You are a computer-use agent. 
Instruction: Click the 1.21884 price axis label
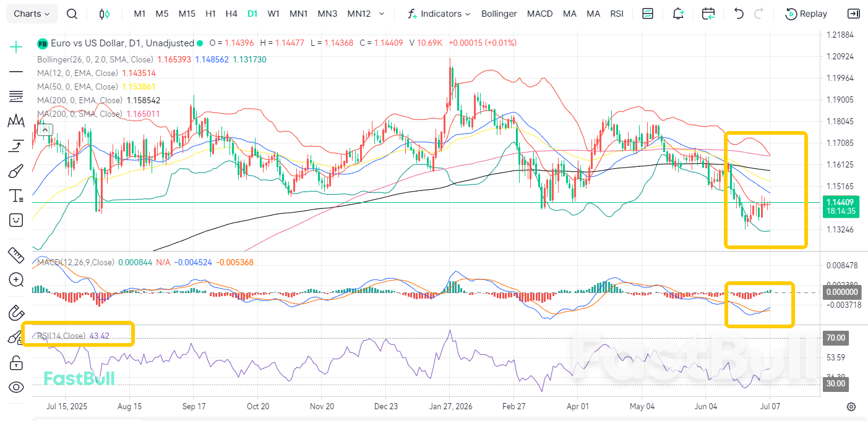[x=840, y=35]
